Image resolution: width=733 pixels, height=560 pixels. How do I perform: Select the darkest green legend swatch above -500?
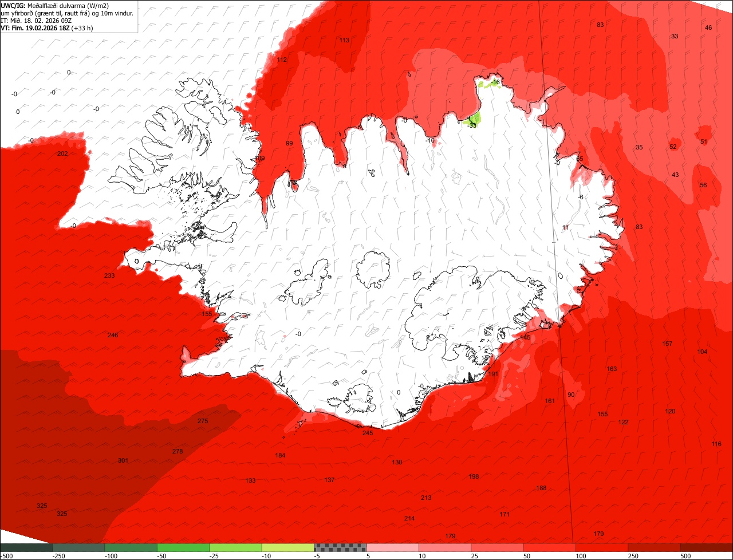click(x=26, y=547)
